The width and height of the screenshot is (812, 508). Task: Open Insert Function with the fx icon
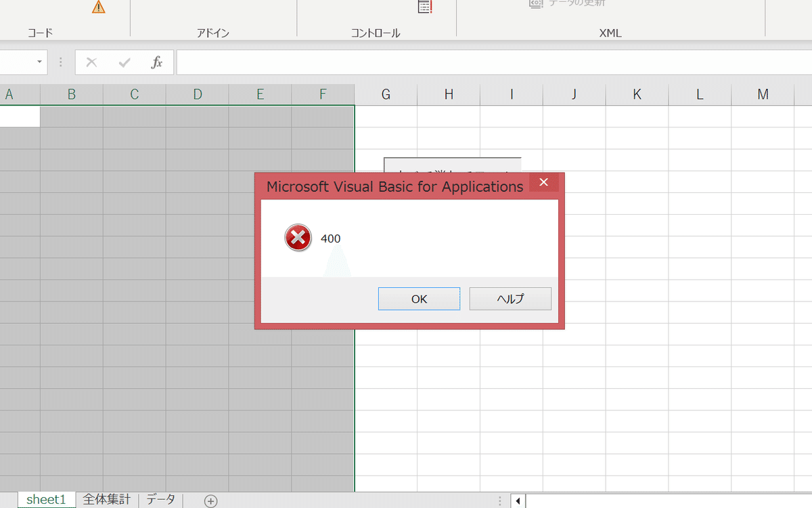click(x=156, y=62)
